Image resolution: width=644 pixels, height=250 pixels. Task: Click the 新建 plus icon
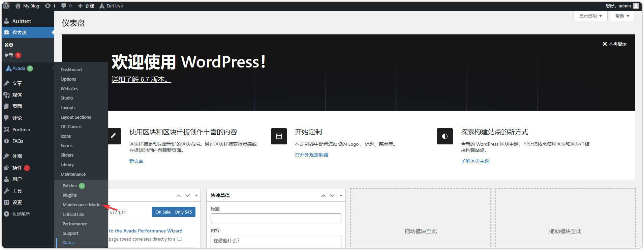pyautogui.click(x=80, y=6)
